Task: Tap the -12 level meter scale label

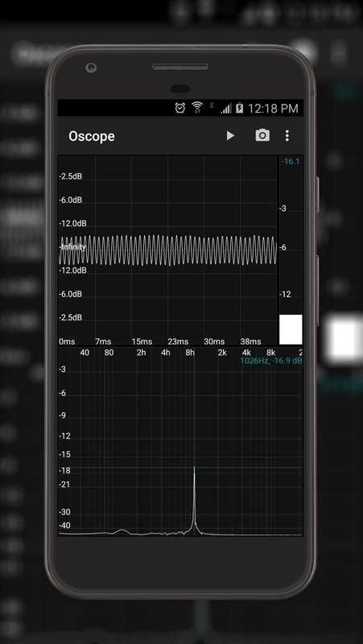Action: pos(285,295)
